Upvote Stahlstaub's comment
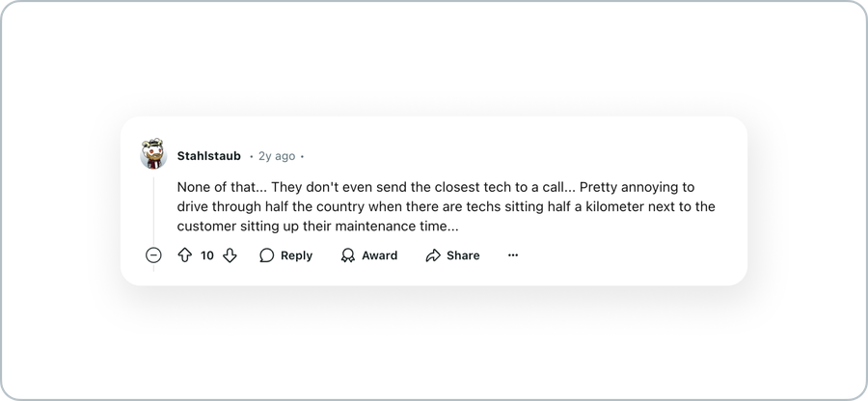Image resolution: width=868 pixels, height=401 pixels. [185, 255]
